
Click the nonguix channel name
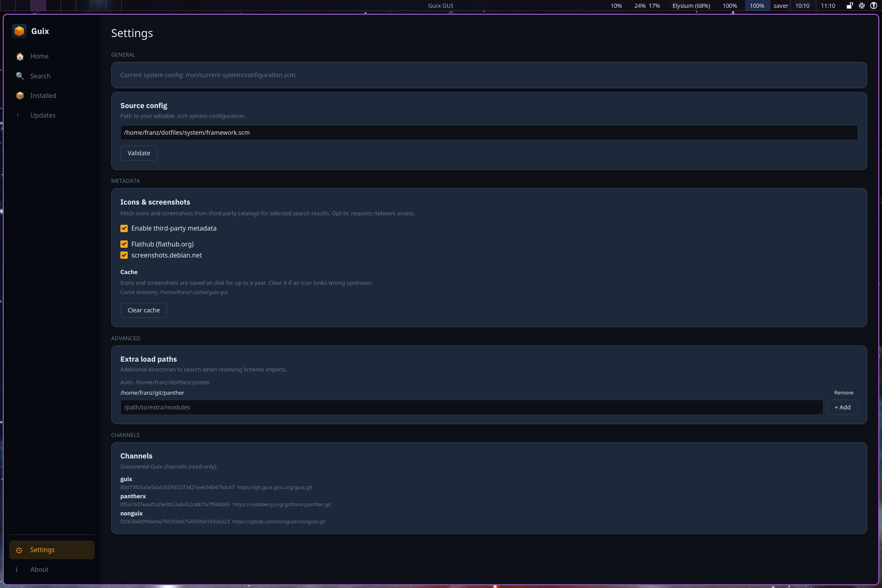(132, 513)
